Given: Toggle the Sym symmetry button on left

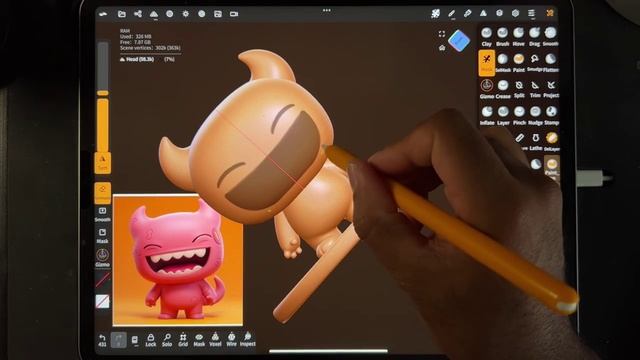Looking at the screenshot, I should click(102, 163).
